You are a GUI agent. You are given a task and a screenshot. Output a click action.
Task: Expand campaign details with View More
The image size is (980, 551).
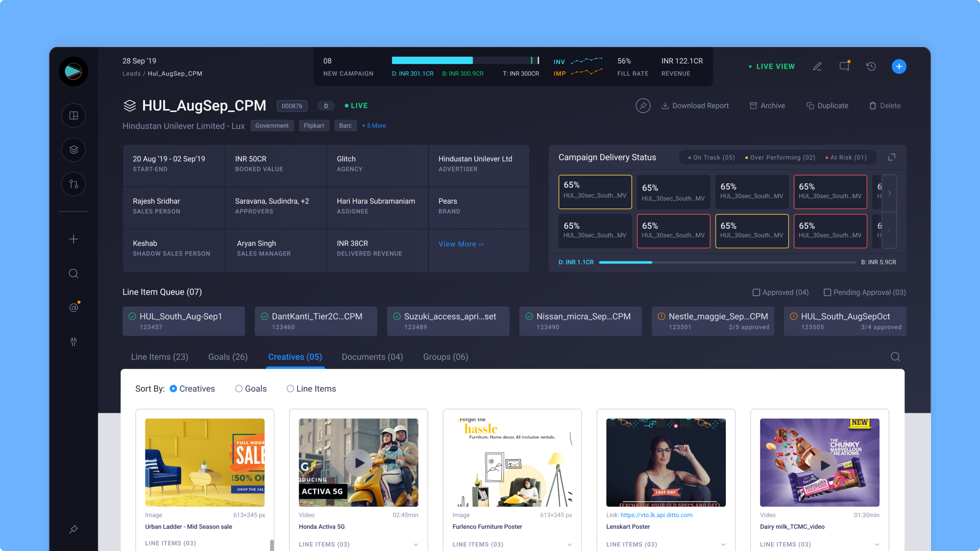461,244
